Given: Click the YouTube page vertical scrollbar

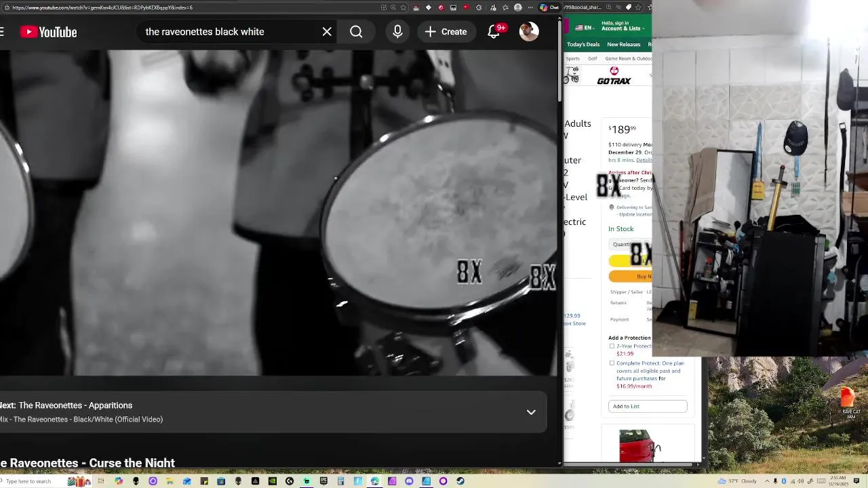Looking at the screenshot, I should coord(560,61).
